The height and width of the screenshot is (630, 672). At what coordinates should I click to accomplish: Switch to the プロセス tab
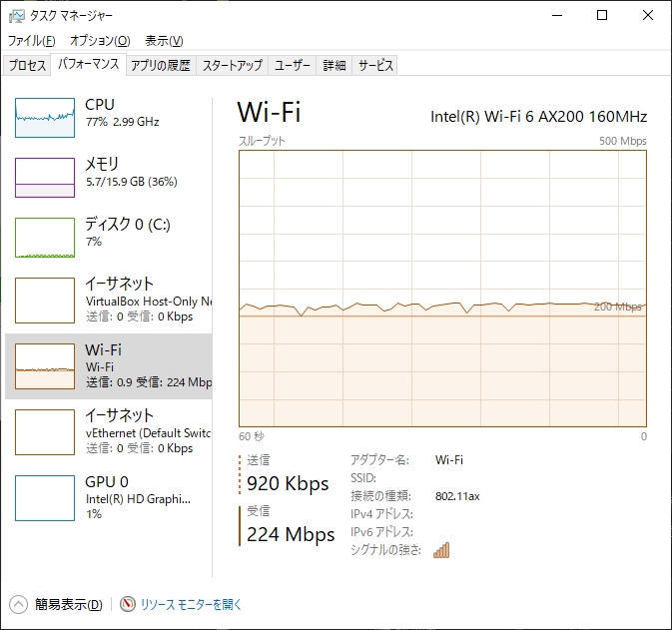[x=27, y=66]
